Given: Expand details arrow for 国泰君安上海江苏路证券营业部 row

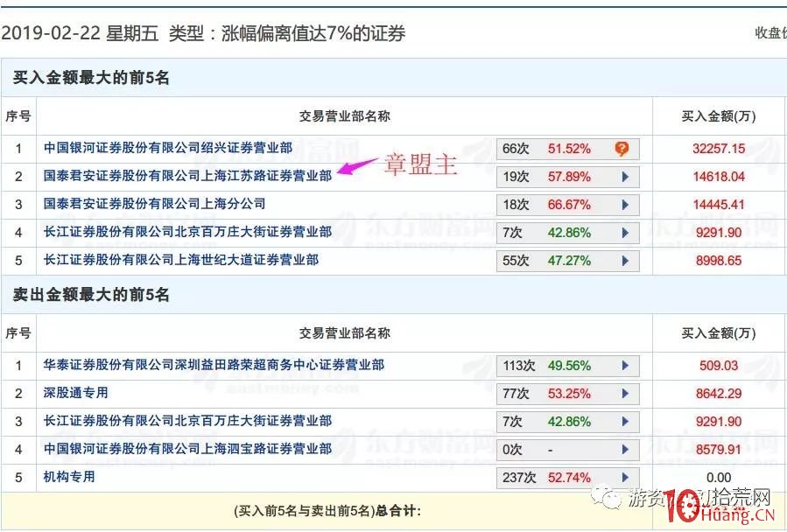Looking at the screenshot, I should point(625,177).
